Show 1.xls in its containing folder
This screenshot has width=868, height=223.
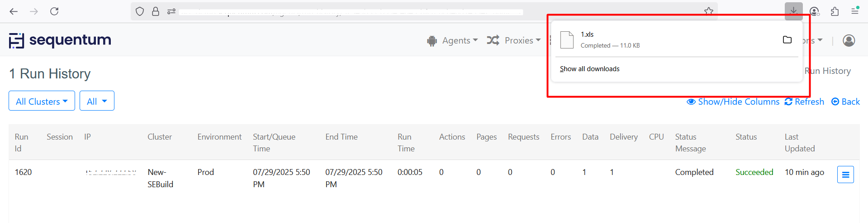click(787, 40)
